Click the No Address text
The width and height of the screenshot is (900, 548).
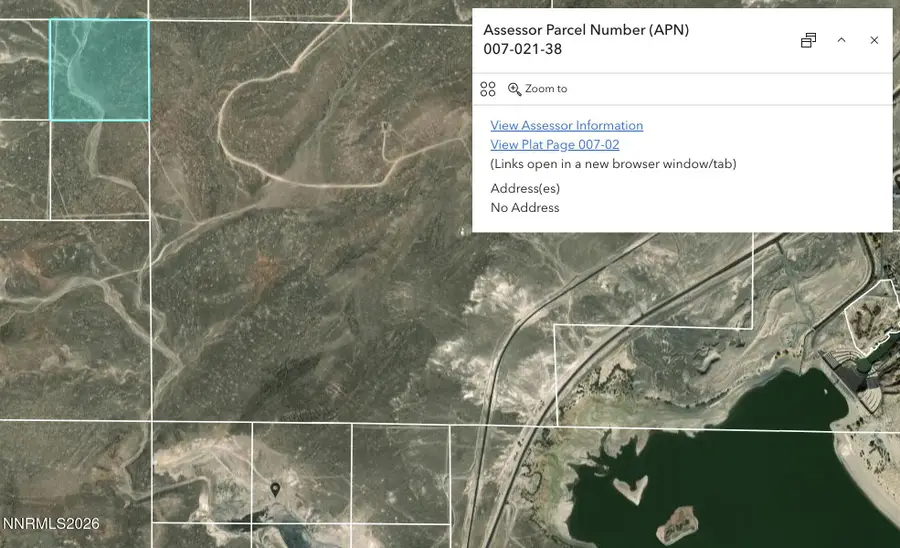coord(525,208)
